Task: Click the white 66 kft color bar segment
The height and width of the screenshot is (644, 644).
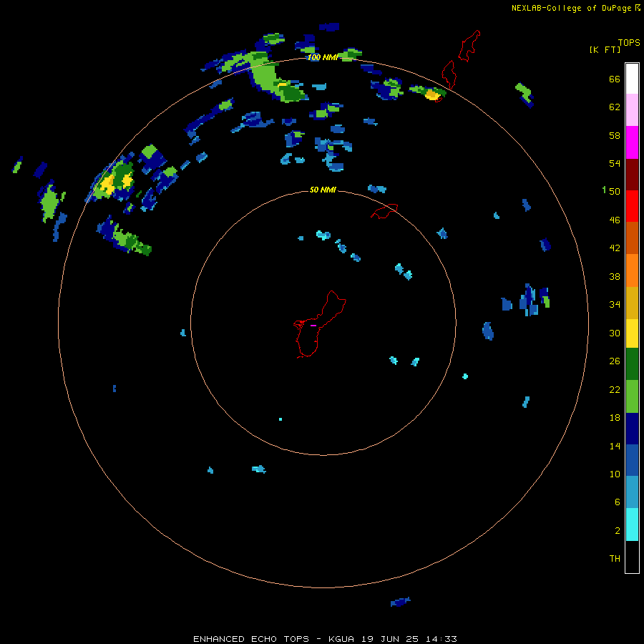Action: pos(632,79)
